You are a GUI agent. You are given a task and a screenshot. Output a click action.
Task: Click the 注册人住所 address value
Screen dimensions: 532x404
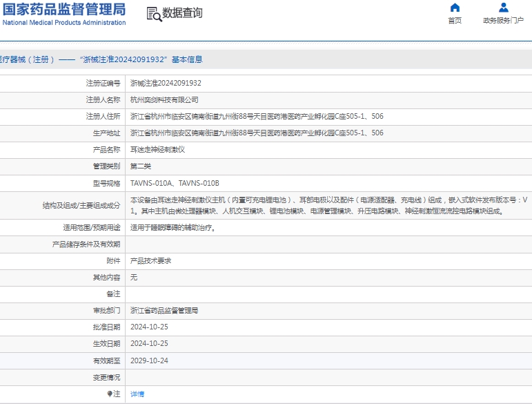[257, 117]
